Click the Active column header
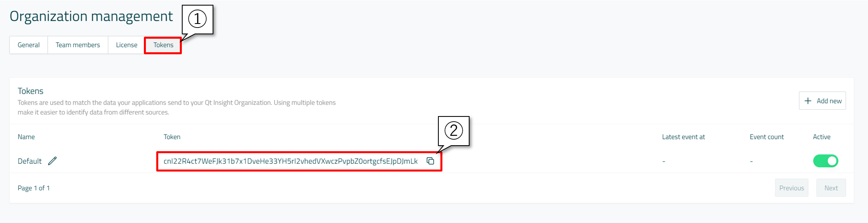Viewport: 868px width, 223px height. pos(821,137)
